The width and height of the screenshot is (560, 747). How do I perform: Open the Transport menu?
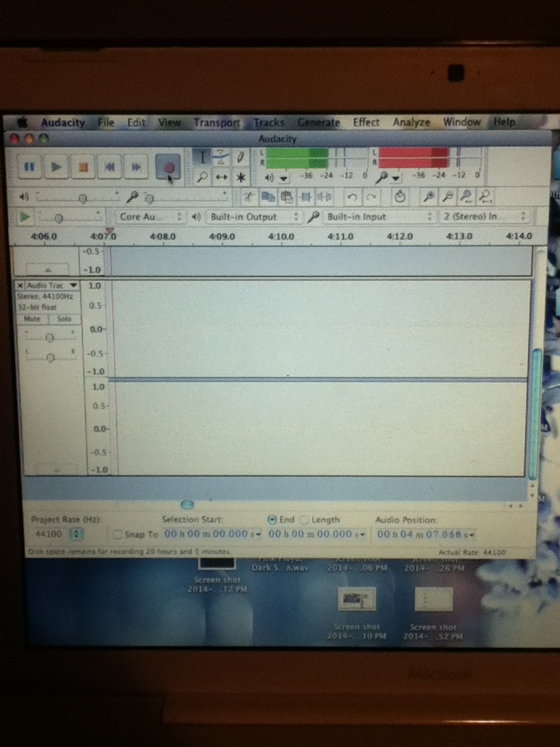[x=217, y=122]
